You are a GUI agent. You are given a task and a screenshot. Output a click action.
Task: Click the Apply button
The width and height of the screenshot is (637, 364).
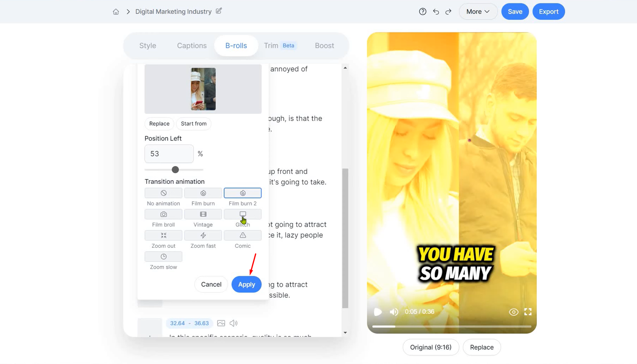click(246, 284)
